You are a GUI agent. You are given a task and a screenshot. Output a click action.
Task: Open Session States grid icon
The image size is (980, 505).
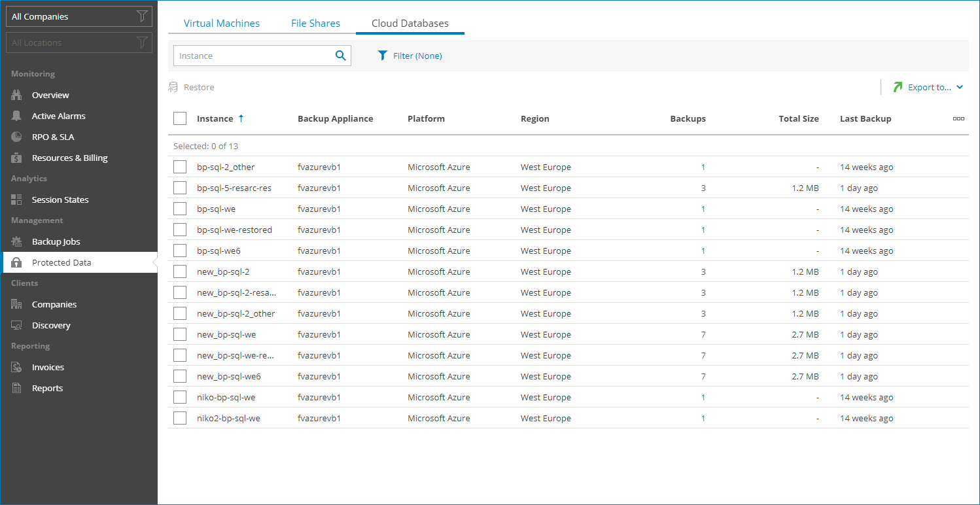point(17,200)
